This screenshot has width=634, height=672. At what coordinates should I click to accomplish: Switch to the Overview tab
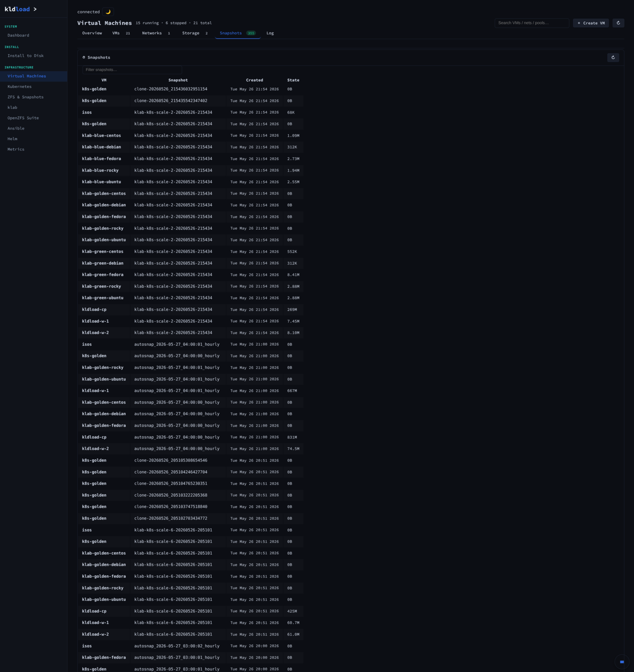pyautogui.click(x=92, y=33)
